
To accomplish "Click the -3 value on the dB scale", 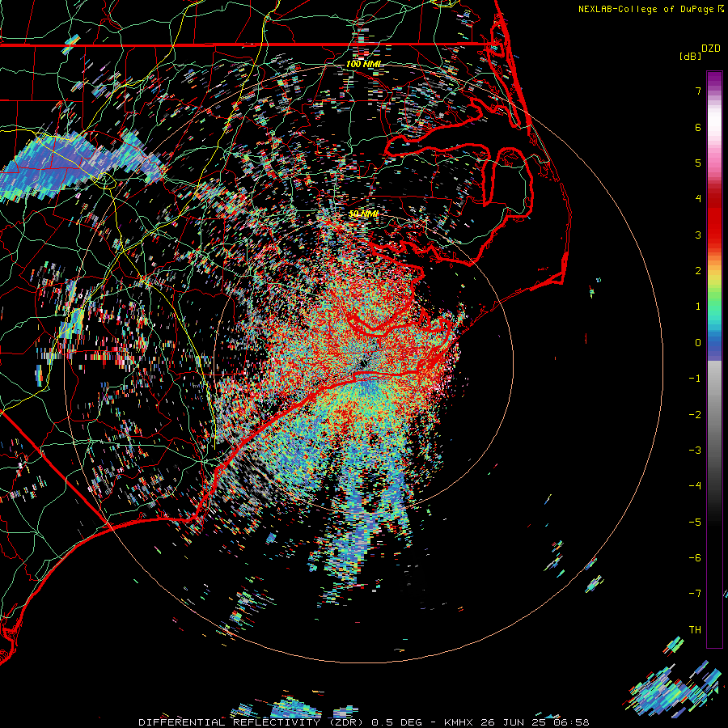I will (x=695, y=451).
